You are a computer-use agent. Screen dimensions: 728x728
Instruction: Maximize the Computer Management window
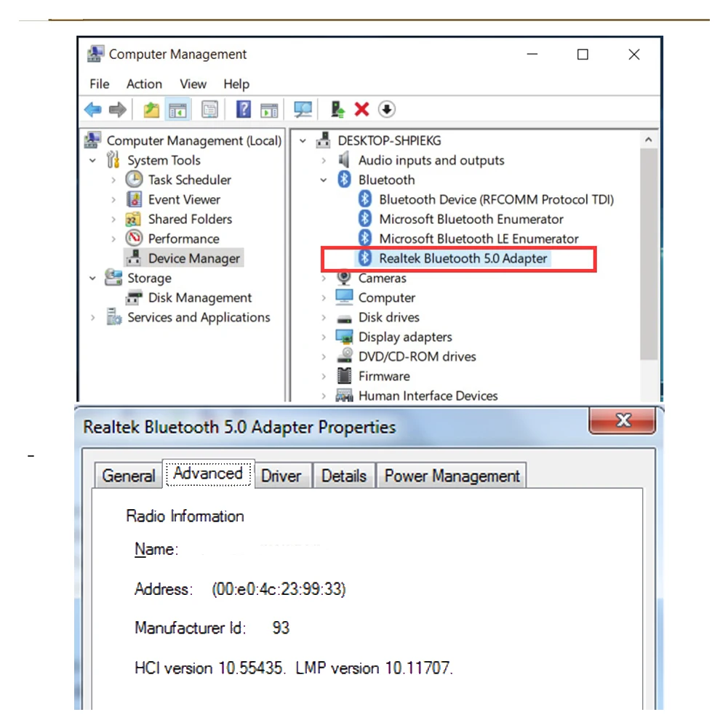coord(583,55)
